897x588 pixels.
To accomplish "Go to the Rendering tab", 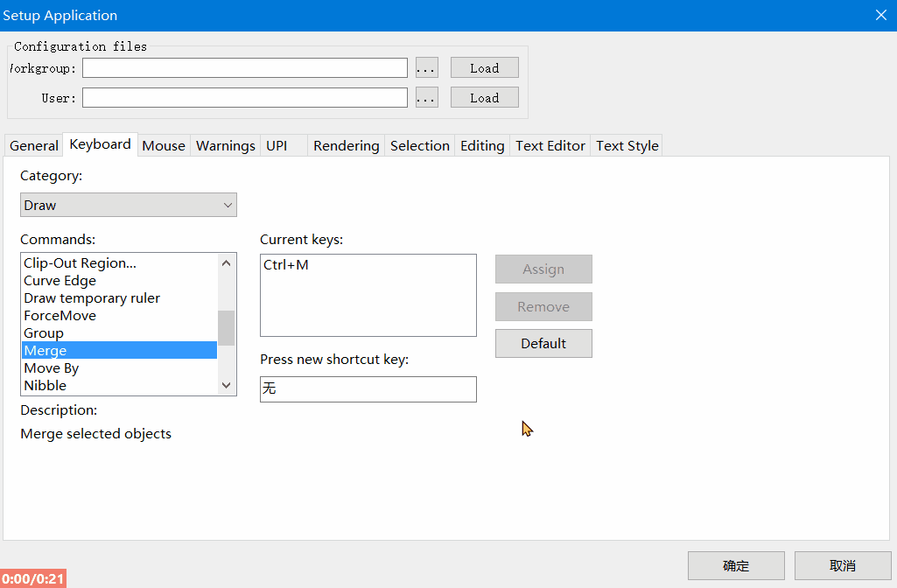I will click(346, 146).
